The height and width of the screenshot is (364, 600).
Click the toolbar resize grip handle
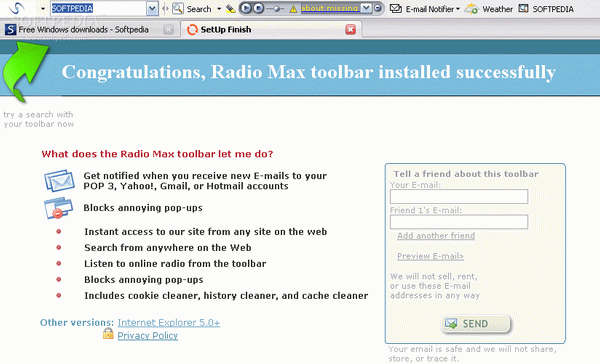coord(165,8)
